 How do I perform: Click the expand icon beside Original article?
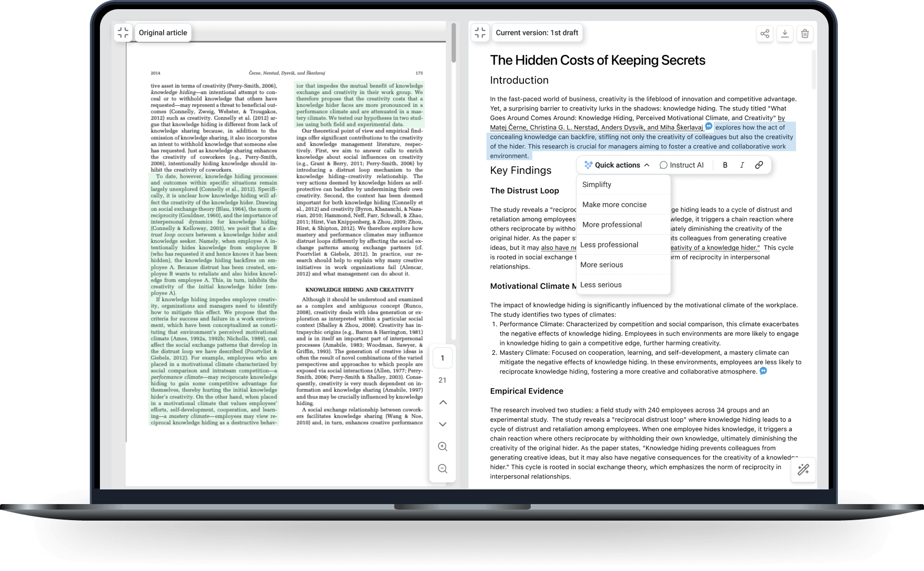click(x=123, y=32)
